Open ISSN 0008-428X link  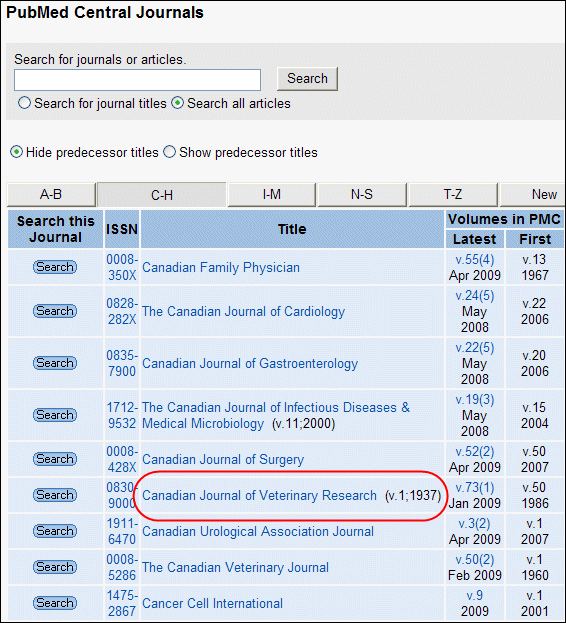[122, 459]
